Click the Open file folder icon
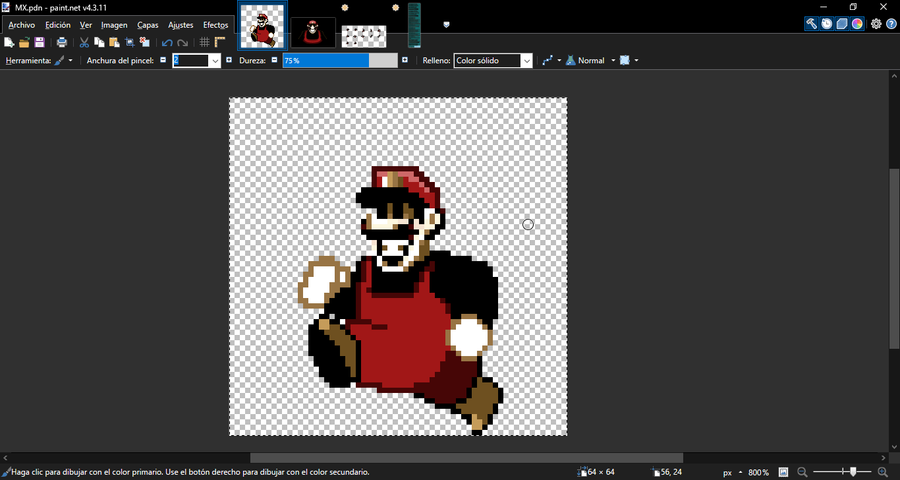 pyautogui.click(x=24, y=42)
